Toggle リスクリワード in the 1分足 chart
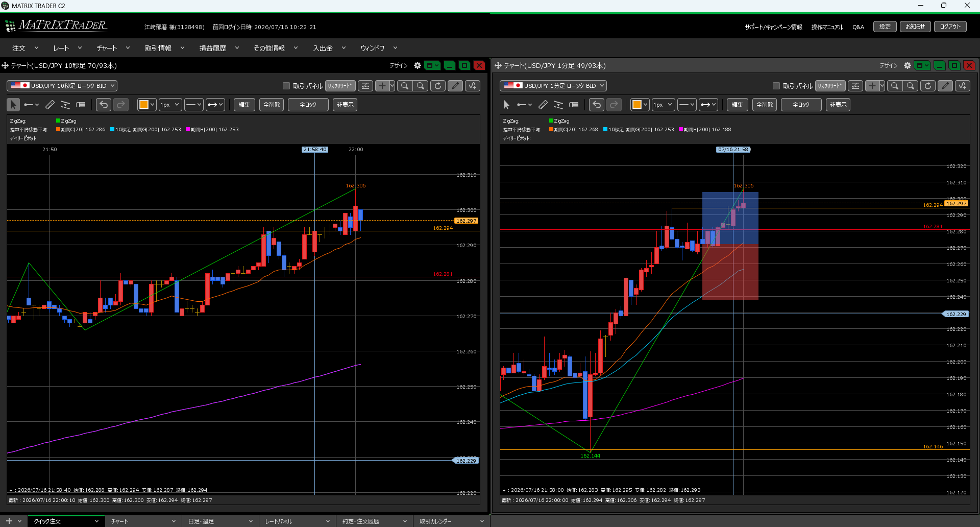This screenshot has height=527, width=980. [x=830, y=86]
